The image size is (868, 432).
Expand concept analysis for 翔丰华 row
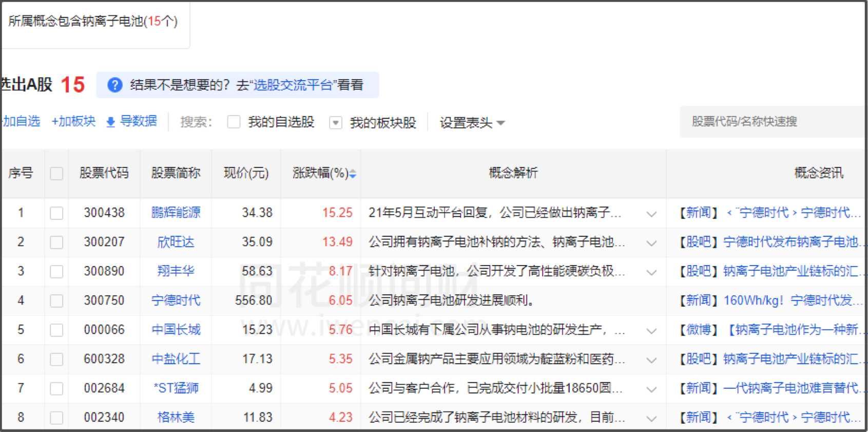(651, 272)
